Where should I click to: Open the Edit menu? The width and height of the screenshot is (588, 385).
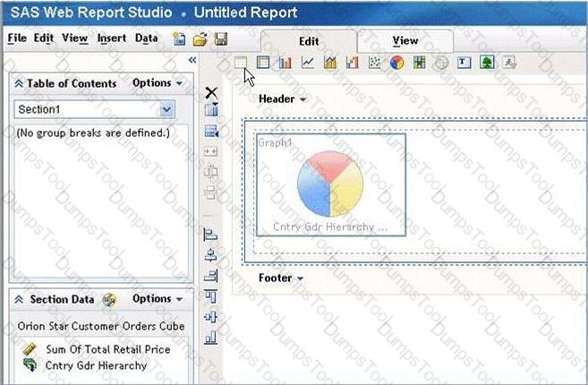coord(44,38)
